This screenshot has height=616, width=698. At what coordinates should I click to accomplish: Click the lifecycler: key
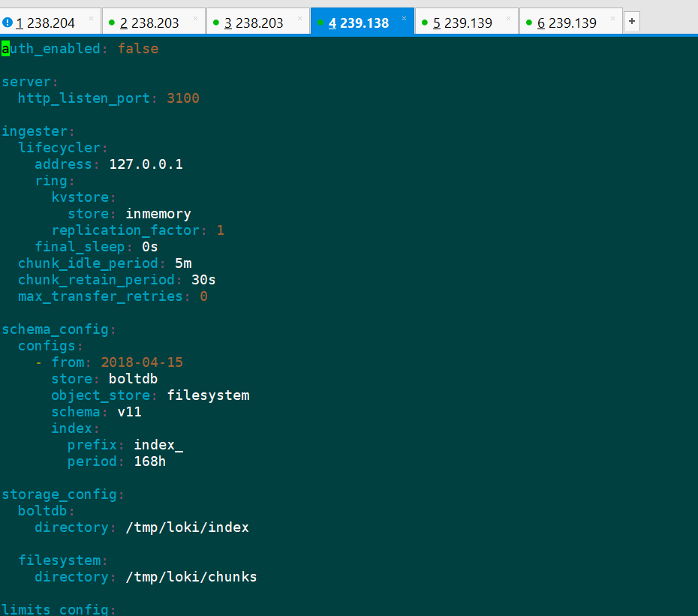[63, 148]
